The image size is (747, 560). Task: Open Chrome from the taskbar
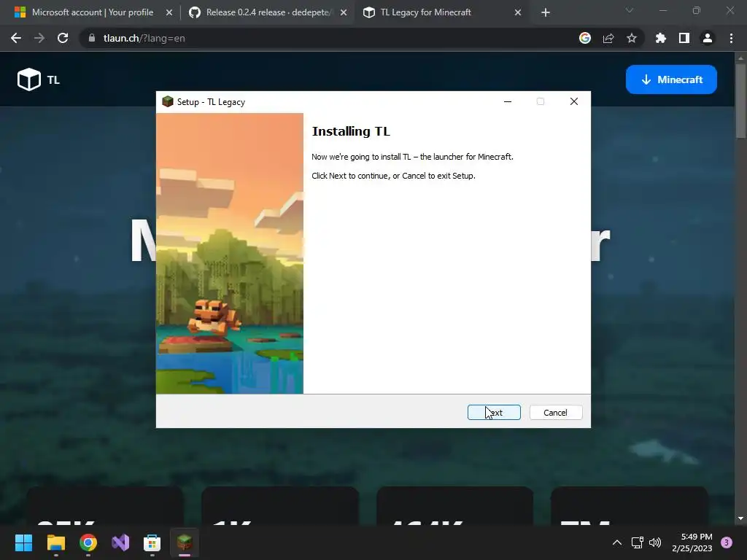click(88, 542)
